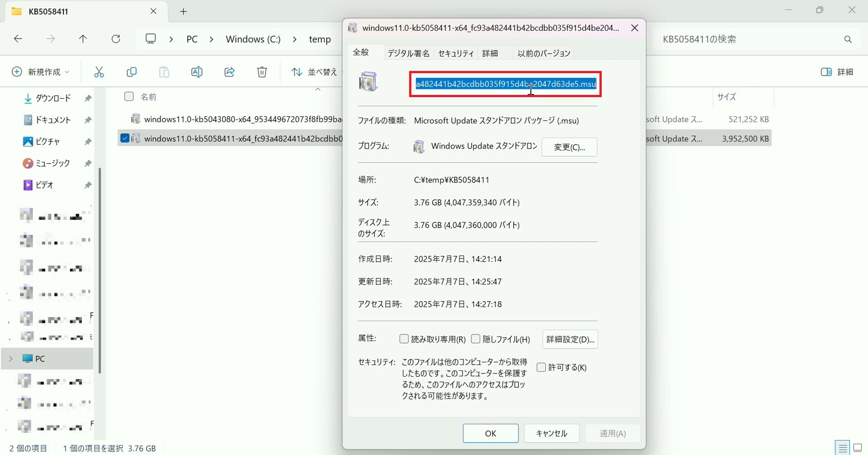Click the Share icon in toolbar
Viewport: 868px width, 455px height.
(x=229, y=72)
